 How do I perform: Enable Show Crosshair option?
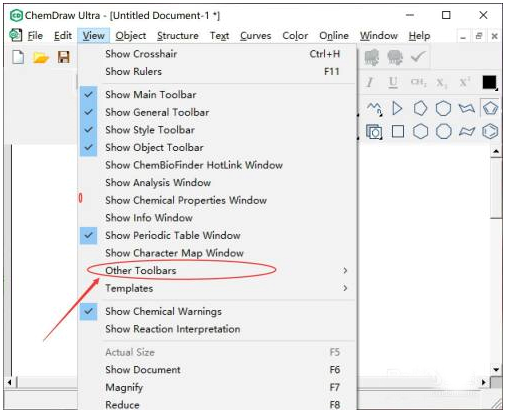(x=217, y=54)
